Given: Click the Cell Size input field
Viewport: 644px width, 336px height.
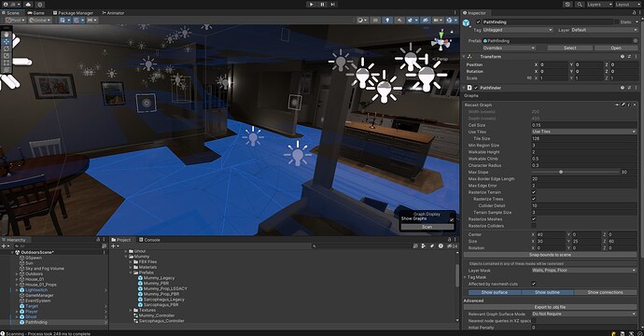Looking at the screenshot, I should point(584,125).
